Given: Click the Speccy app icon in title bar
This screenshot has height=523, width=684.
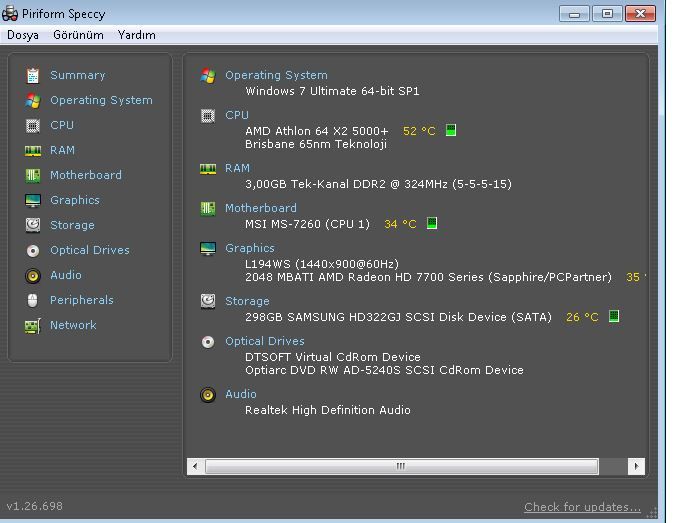Looking at the screenshot, I should [x=10, y=14].
